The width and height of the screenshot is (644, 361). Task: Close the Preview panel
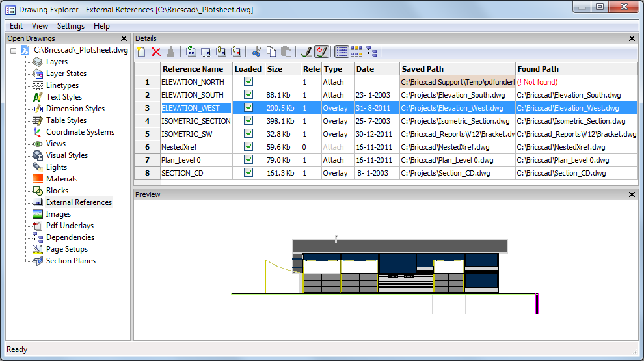point(632,194)
